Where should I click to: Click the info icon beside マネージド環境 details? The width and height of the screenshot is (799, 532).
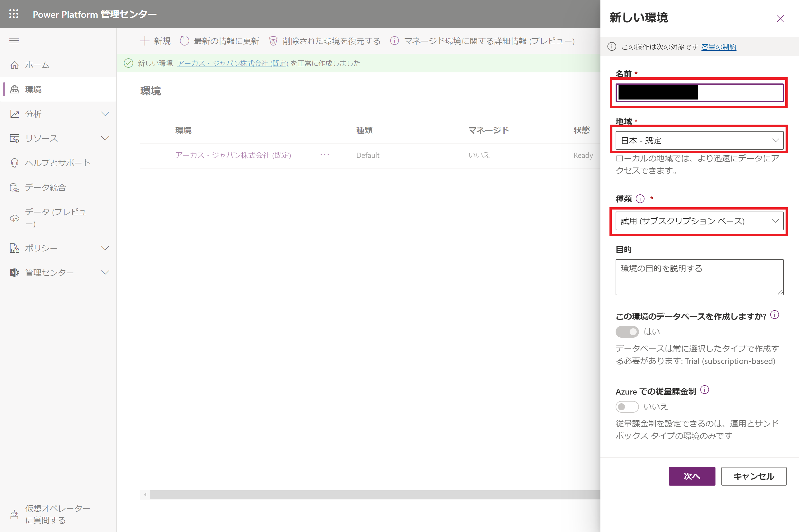pos(395,41)
